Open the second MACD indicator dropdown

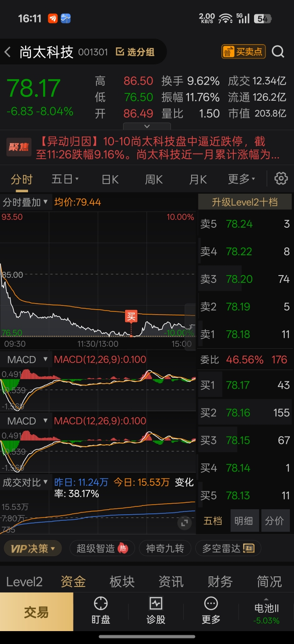click(26, 420)
